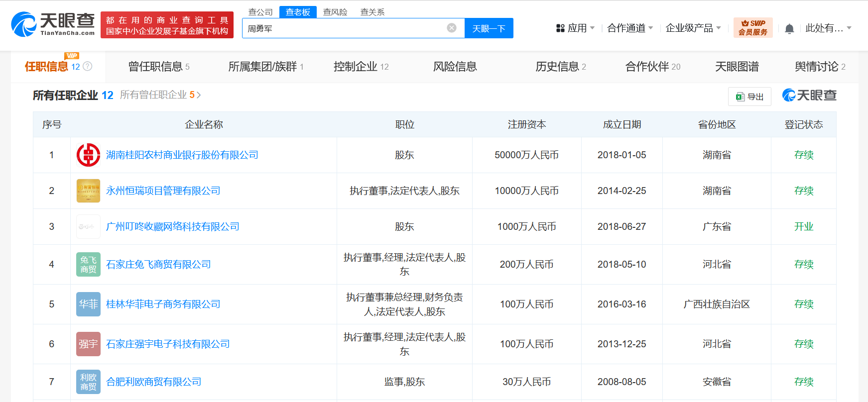Screen dimensions: 868x402
Task: Click the 注册资本 column header
Action: pyautogui.click(x=527, y=124)
